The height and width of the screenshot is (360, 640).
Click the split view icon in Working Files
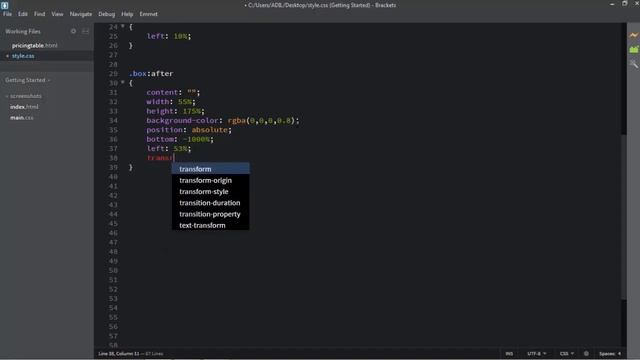(x=85, y=31)
